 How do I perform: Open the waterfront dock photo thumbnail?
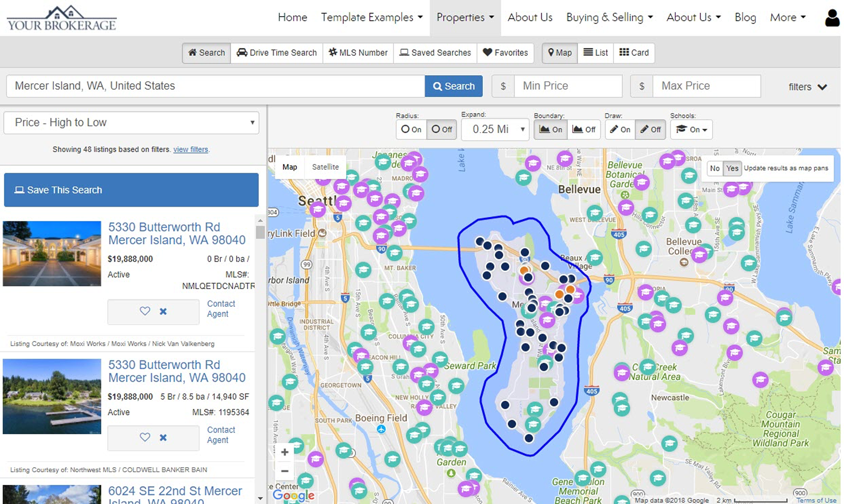pos(52,396)
